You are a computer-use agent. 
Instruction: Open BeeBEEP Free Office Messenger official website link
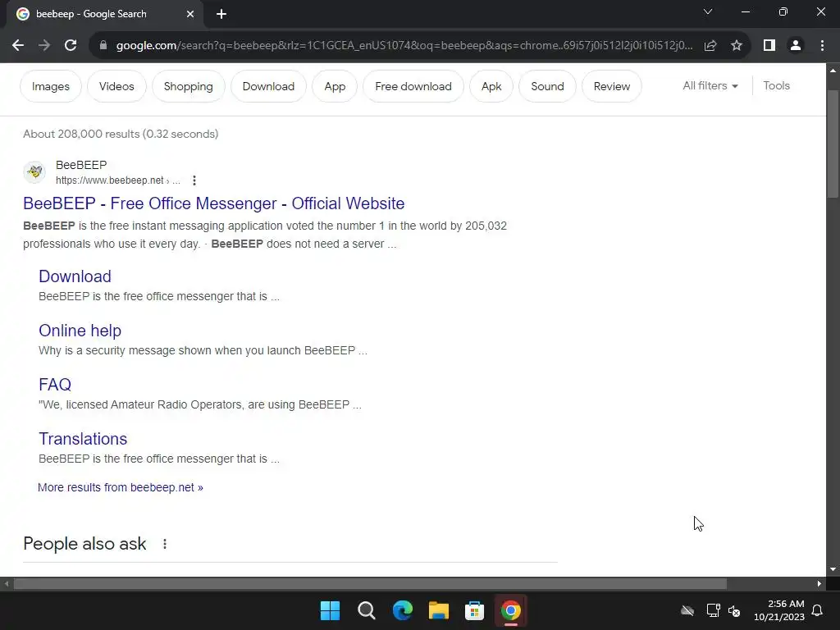click(x=214, y=203)
